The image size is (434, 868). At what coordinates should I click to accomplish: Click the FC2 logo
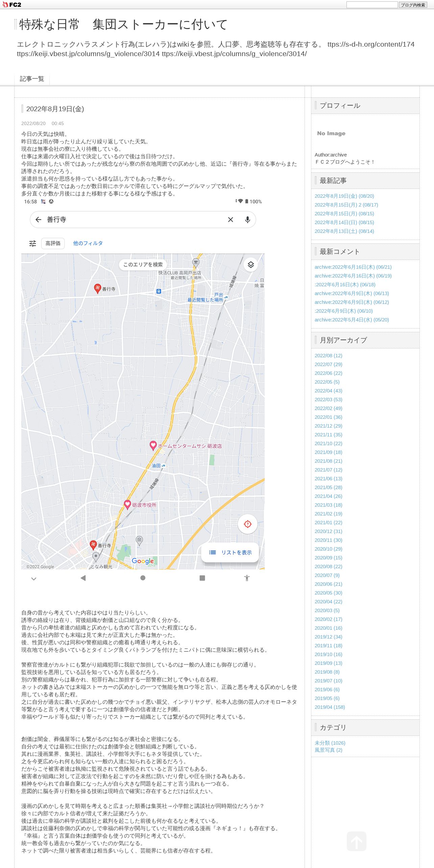click(x=12, y=4)
